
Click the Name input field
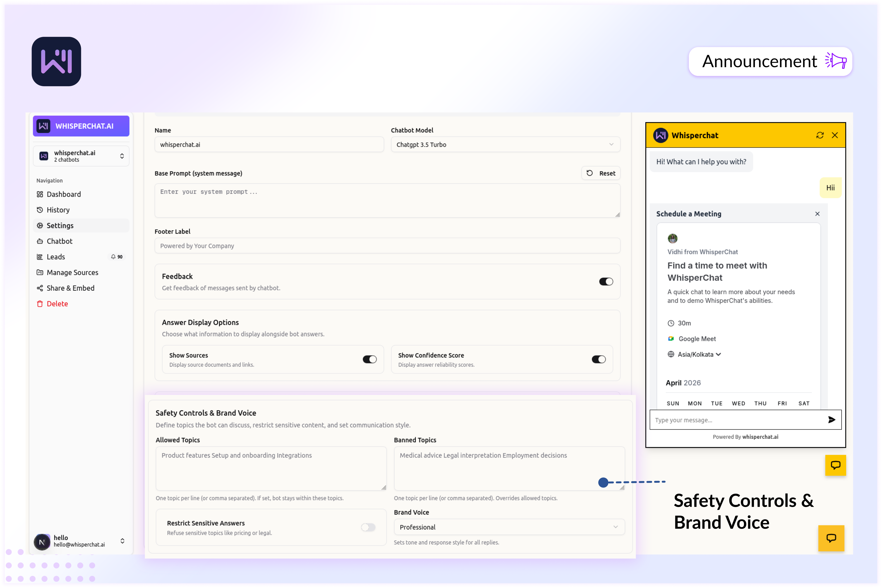point(269,145)
